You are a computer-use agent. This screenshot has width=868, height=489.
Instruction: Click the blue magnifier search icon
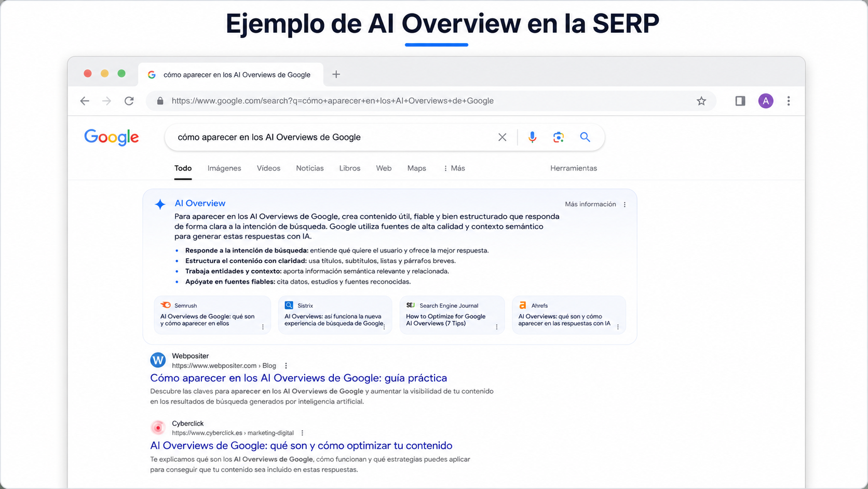click(x=585, y=137)
